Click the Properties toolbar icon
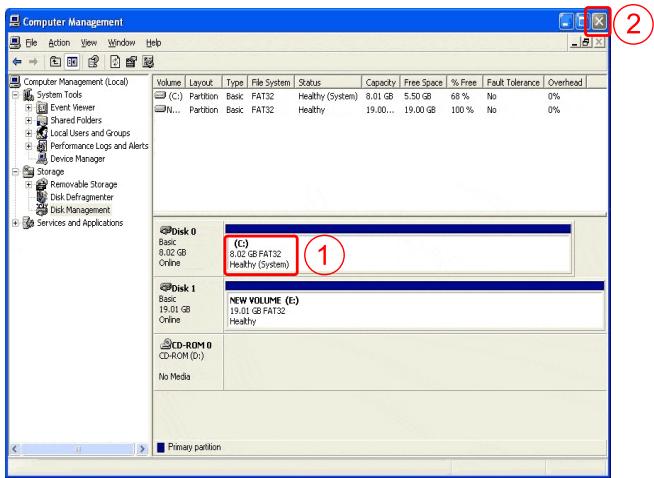Screen dimensions: 654x478 [93, 62]
